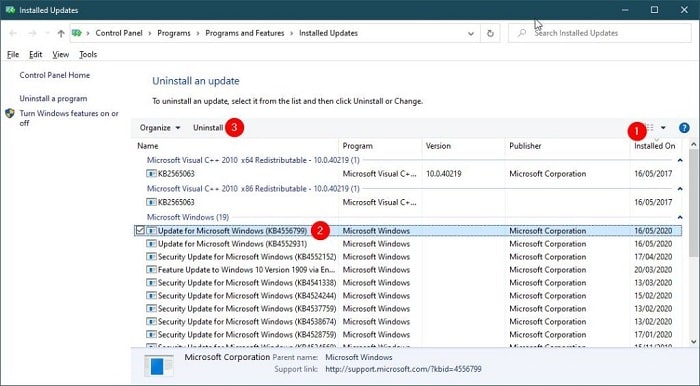Viewport: 700px width, 386px height.
Task: Open the Edit menu
Action: (35, 54)
